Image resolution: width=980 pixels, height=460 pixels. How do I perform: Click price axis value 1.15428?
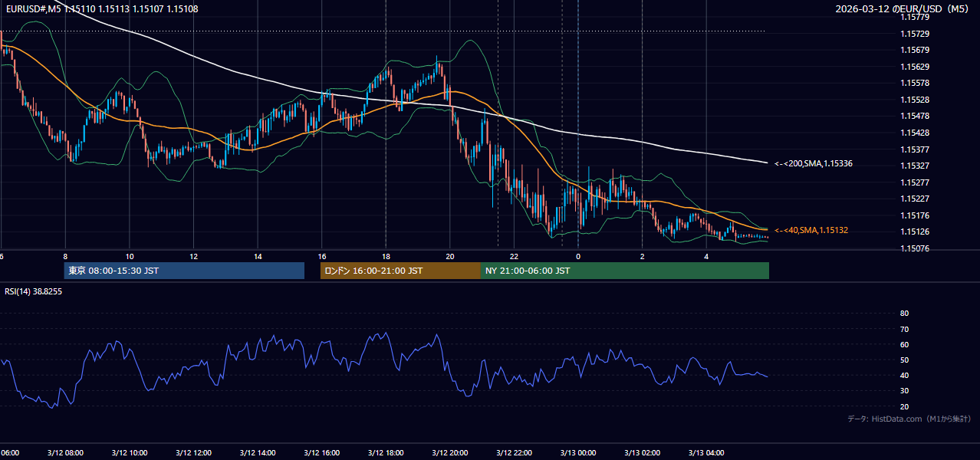(915, 133)
